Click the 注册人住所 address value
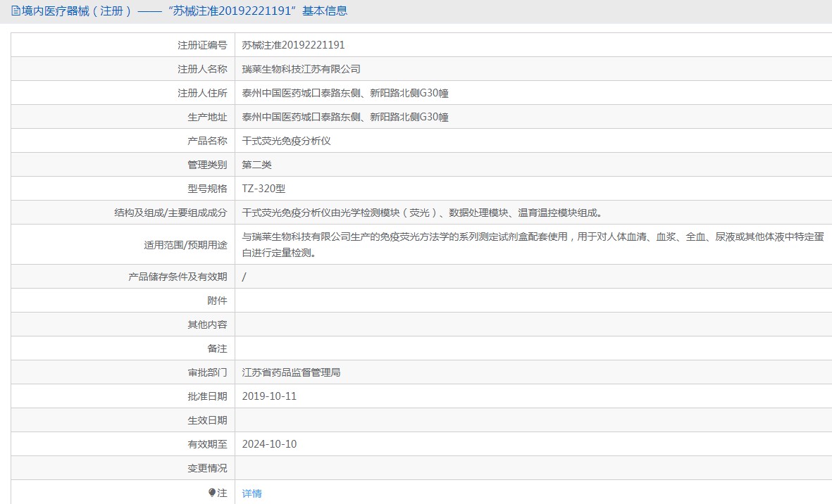 click(x=345, y=93)
